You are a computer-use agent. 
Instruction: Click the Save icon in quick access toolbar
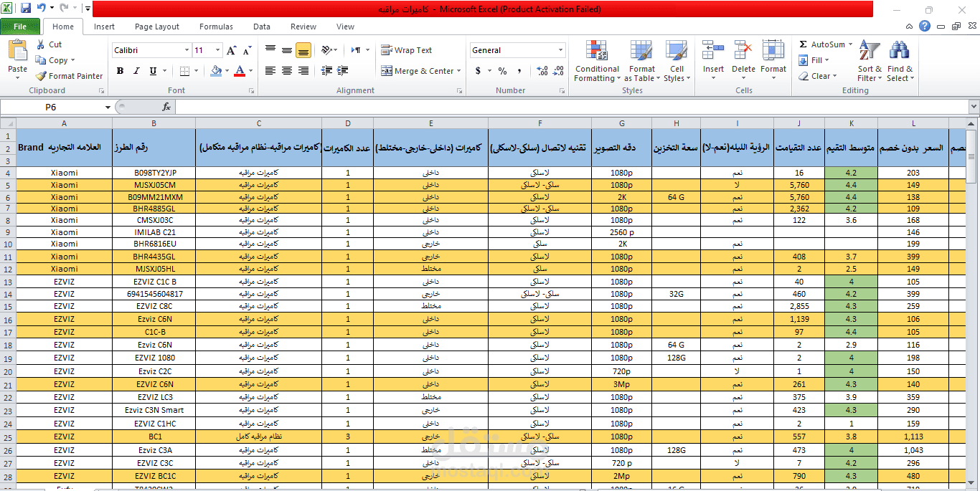click(26, 9)
